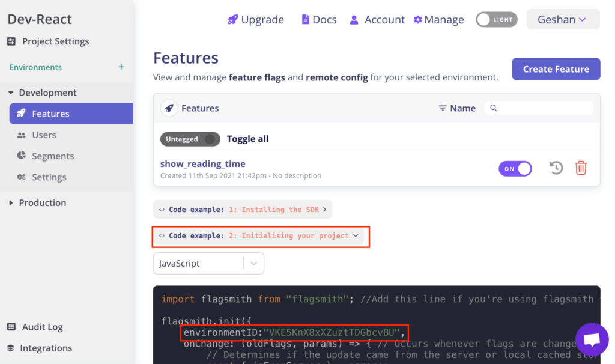
Task: Open the chat support bubble
Action: (592, 339)
